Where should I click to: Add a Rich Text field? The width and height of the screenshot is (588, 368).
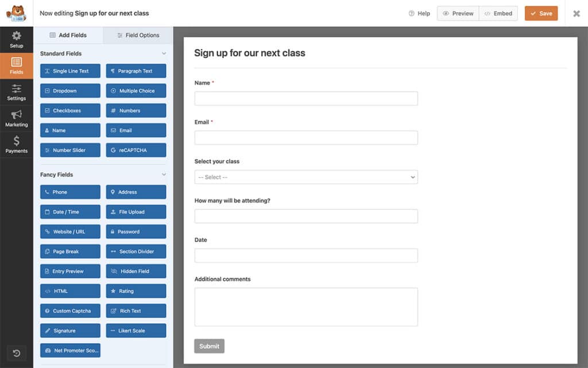pyautogui.click(x=136, y=311)
